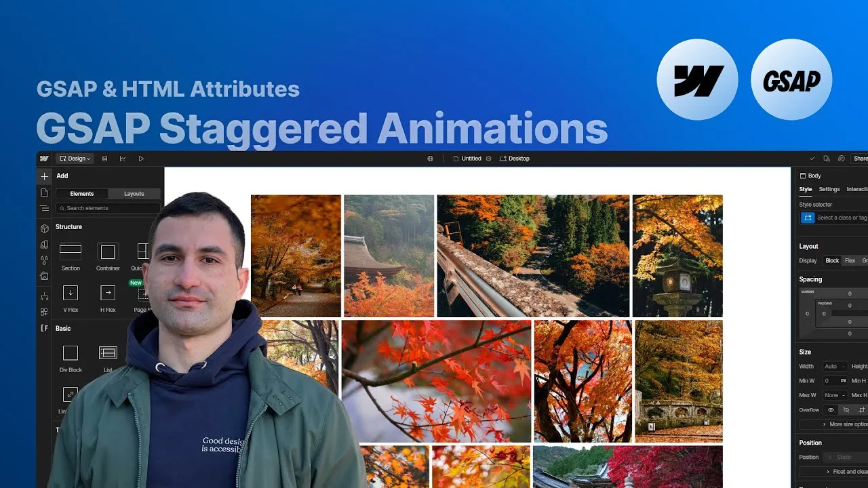Switch to the Layouts tab
The height and width of the screenshot is (488, 868).
tap(134, 194)
